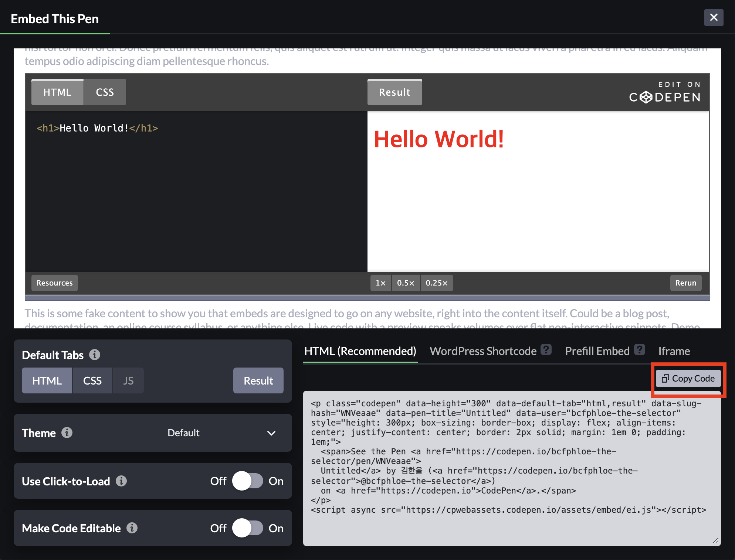
Task: Toggle the CSS default tab button
Action: (x=92, y=380)
